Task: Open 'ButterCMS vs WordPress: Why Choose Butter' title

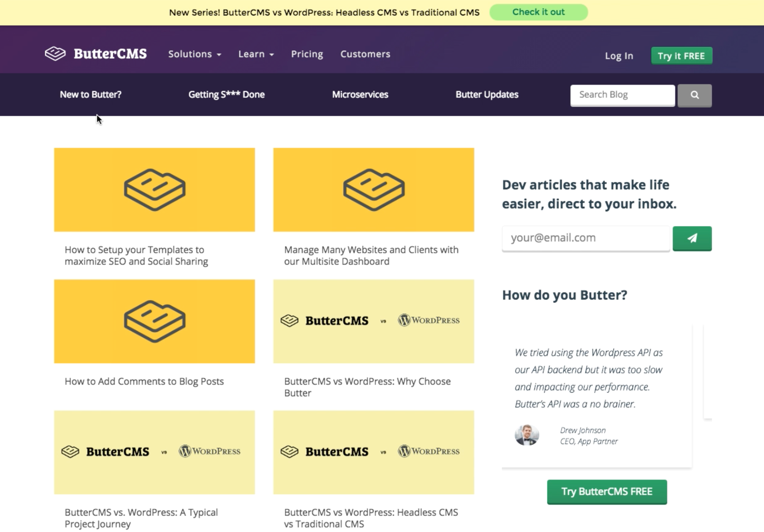Action: pyautogui.click(x=367, y=387)
